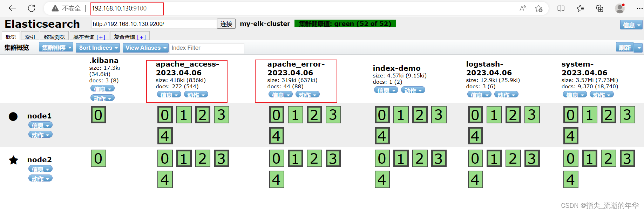Expand the arrow beside 刷新 button

638,48
